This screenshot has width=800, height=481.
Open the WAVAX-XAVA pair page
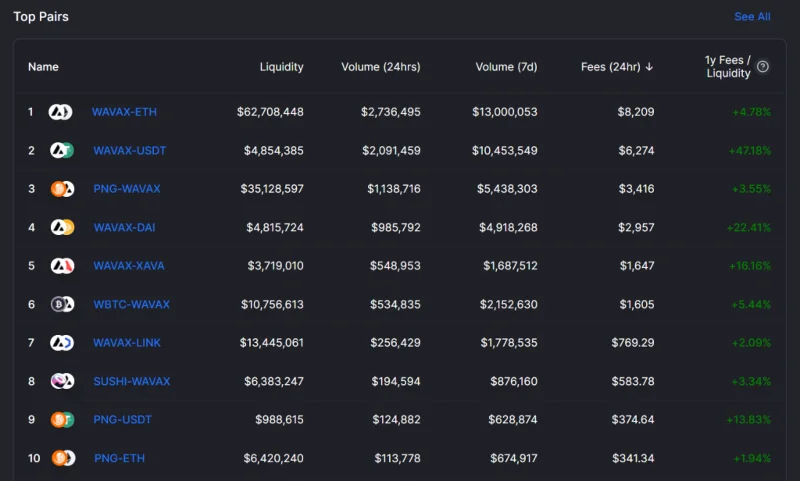click(129, 266)
